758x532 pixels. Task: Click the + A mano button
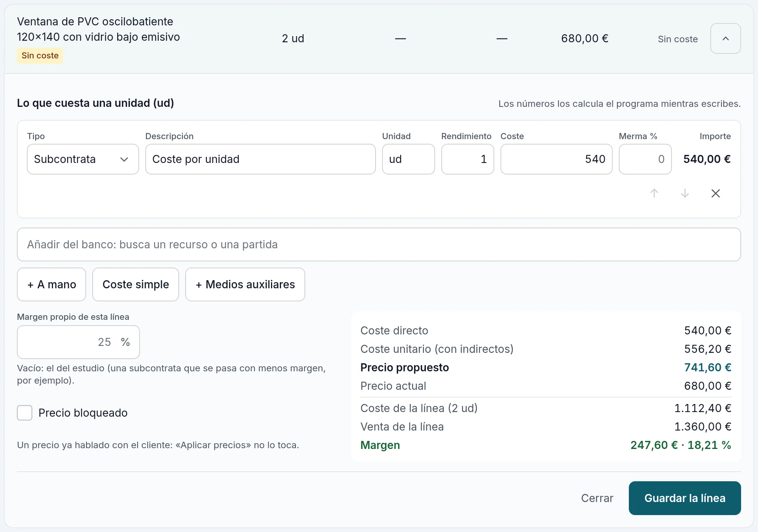tap(52, 284)
